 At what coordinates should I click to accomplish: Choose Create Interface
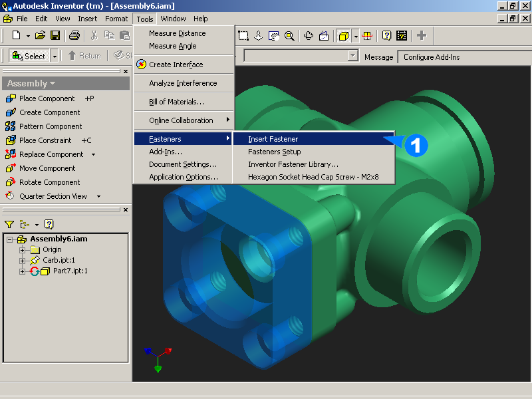(x=184, y=65)
